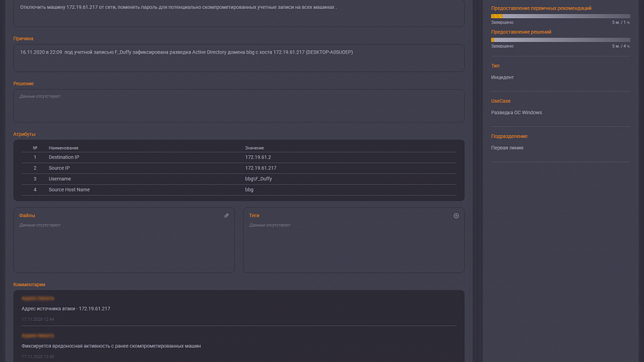Select the Destination IP attribute row

238,157
